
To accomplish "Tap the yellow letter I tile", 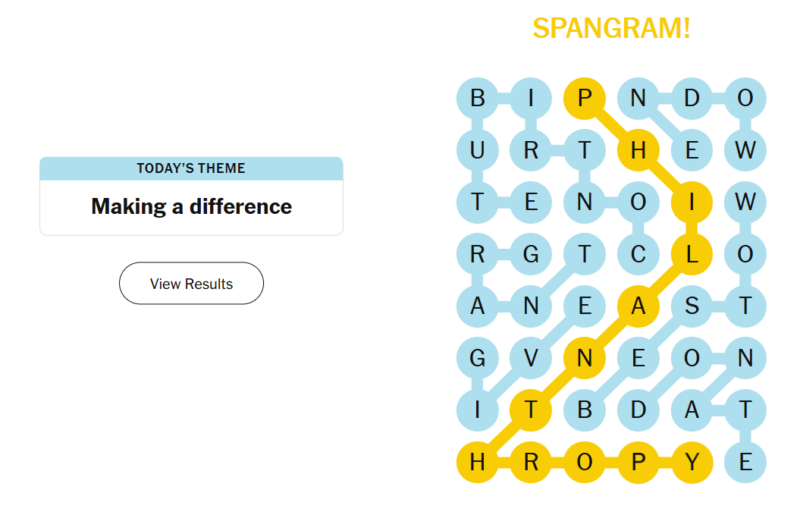I will [x=691, y=202].
